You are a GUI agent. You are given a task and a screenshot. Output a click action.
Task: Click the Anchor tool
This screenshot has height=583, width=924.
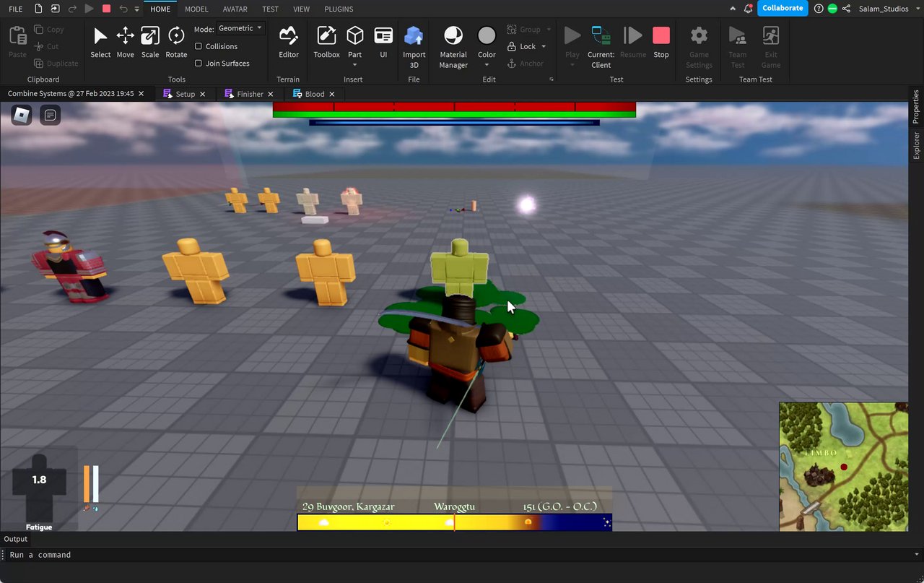click(526, 64)
